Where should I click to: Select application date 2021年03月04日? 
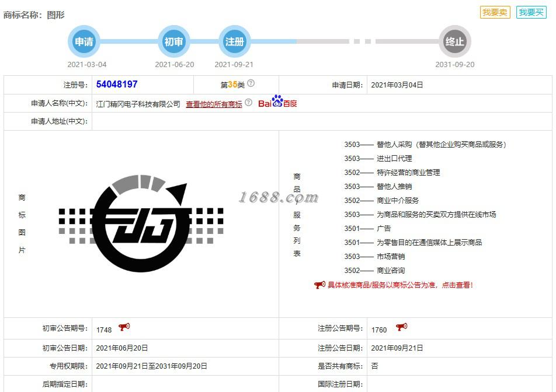(397, 85)
